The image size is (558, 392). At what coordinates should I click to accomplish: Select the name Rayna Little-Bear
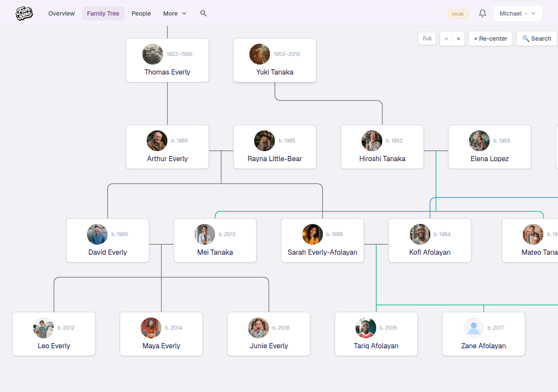(x=275, y=159)
